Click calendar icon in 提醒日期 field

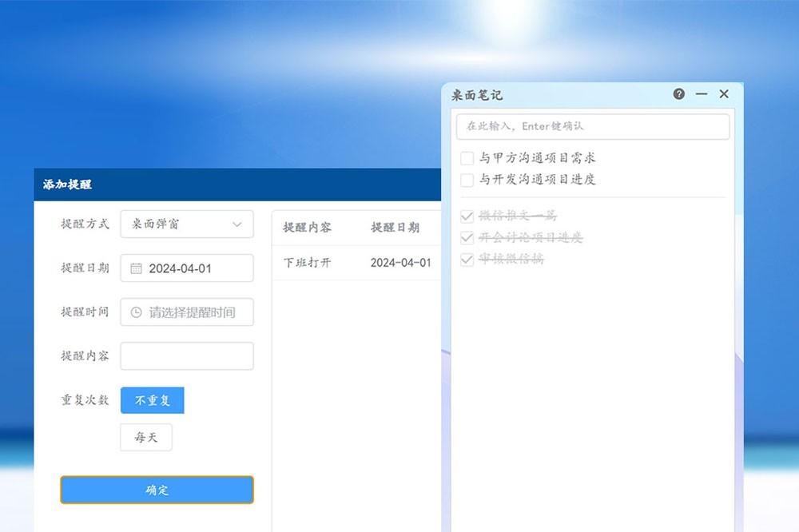click(x=136, y=268)
